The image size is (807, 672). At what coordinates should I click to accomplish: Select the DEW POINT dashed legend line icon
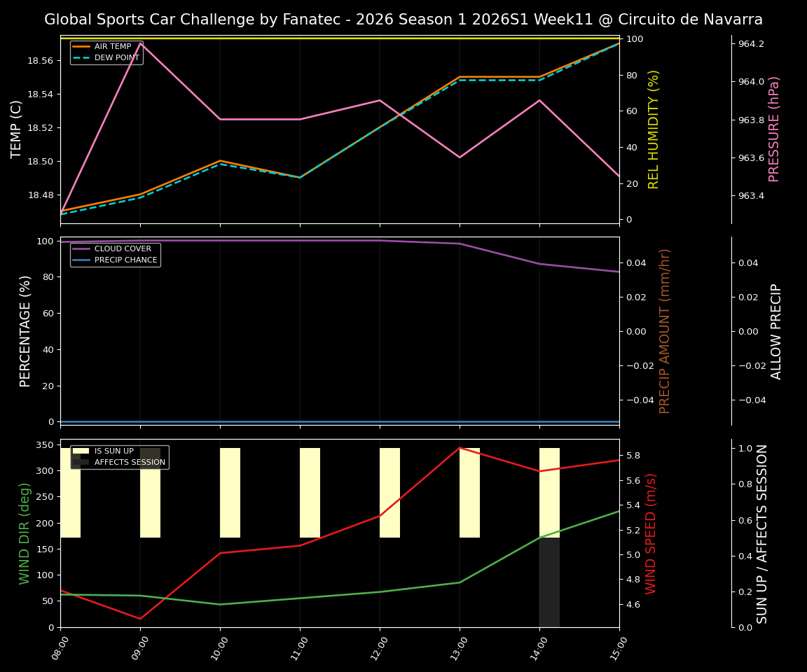click(x=83, y=59)
